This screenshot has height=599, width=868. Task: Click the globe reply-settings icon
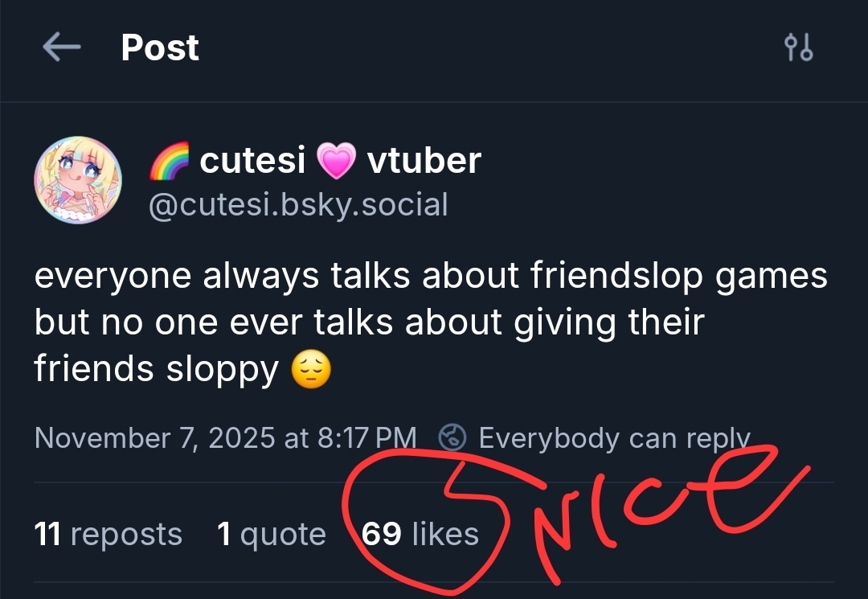[x=452, y=437]
